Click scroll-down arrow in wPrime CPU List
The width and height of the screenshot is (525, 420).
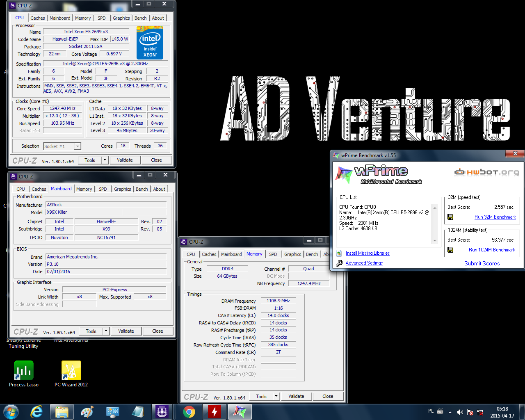435,241
